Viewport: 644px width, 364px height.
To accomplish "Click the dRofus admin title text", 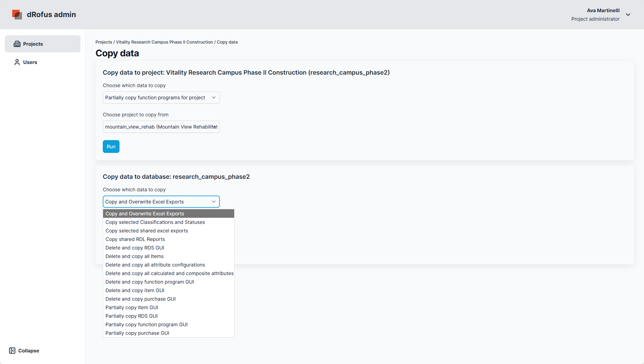I will [x=51, y=14].
